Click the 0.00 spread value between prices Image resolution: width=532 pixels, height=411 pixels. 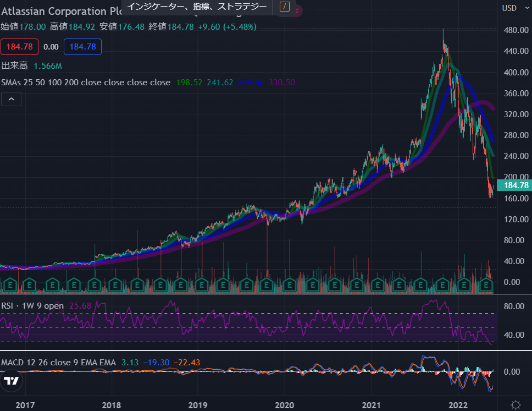(x=51, y=47)
